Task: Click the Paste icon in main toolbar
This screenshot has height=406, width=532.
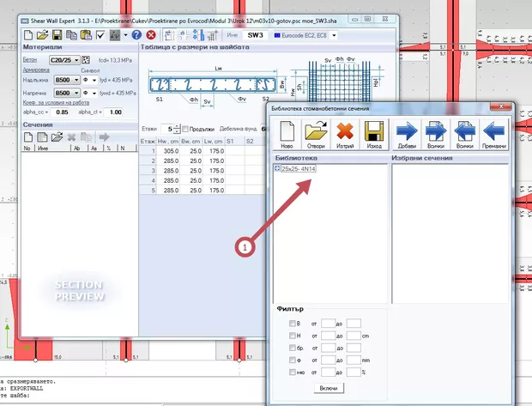Action: (x=86, y=35)
